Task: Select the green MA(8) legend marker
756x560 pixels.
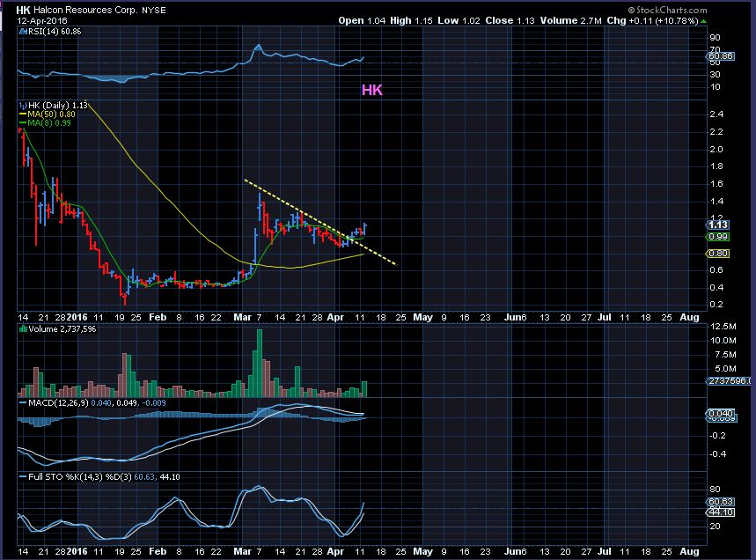Action: pyautogui.click(x=23, y=123)
